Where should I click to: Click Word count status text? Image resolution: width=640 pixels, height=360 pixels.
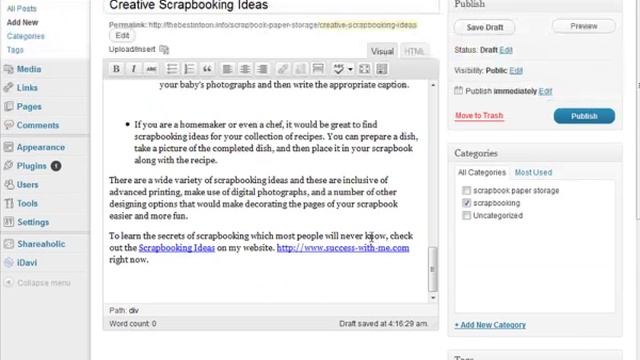133,324
